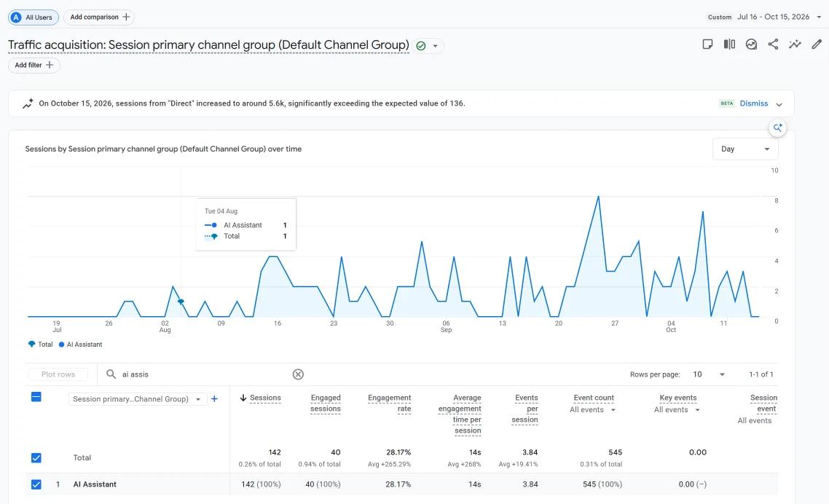Sort by Events per session header
This screenshot has height=504, width=829.
tap(524, 409)
